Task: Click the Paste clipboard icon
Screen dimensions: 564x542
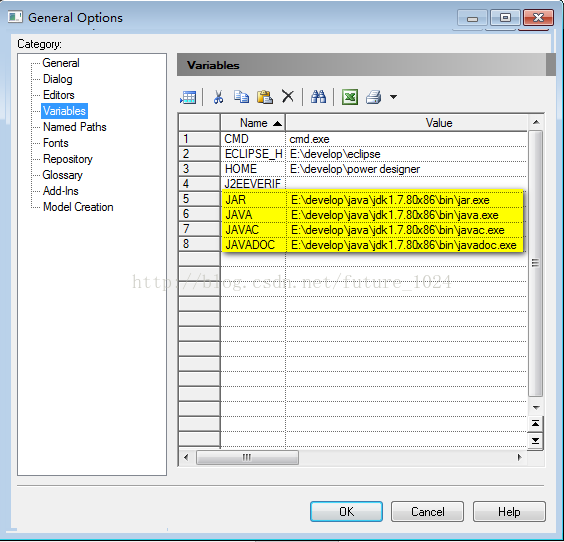Action: (x=265, y=97)
